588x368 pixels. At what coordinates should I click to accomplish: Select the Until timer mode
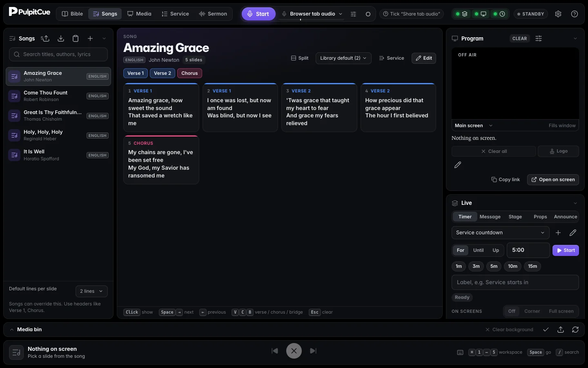point(479,250)
